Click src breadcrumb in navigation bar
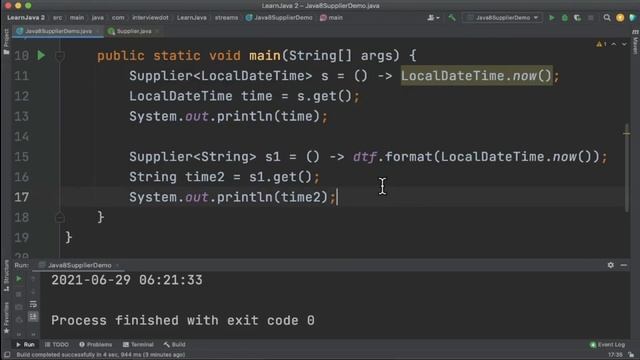The width and height of the screenshot is (640, 360). [58, 18]
